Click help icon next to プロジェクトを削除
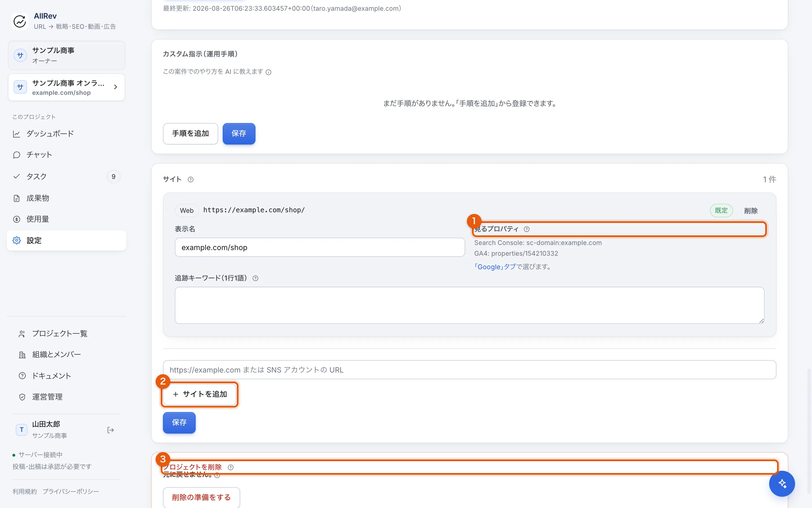812x508 pixels. (231, 467)
